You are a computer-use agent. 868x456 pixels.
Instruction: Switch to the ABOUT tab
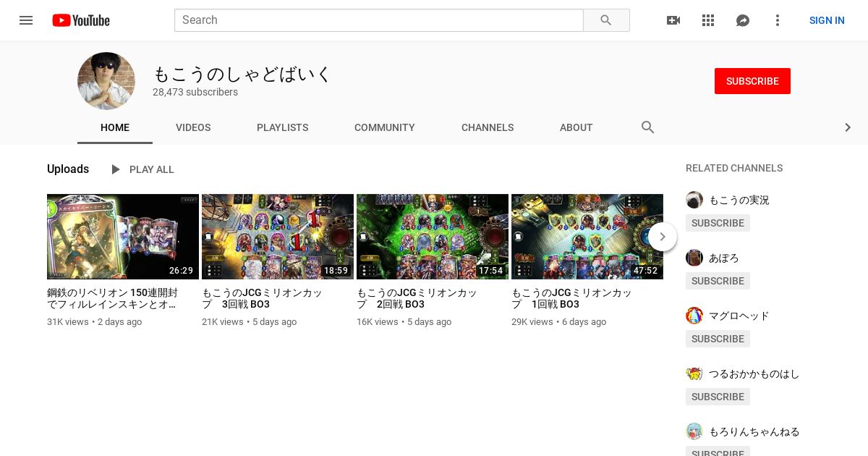(576, 127)
